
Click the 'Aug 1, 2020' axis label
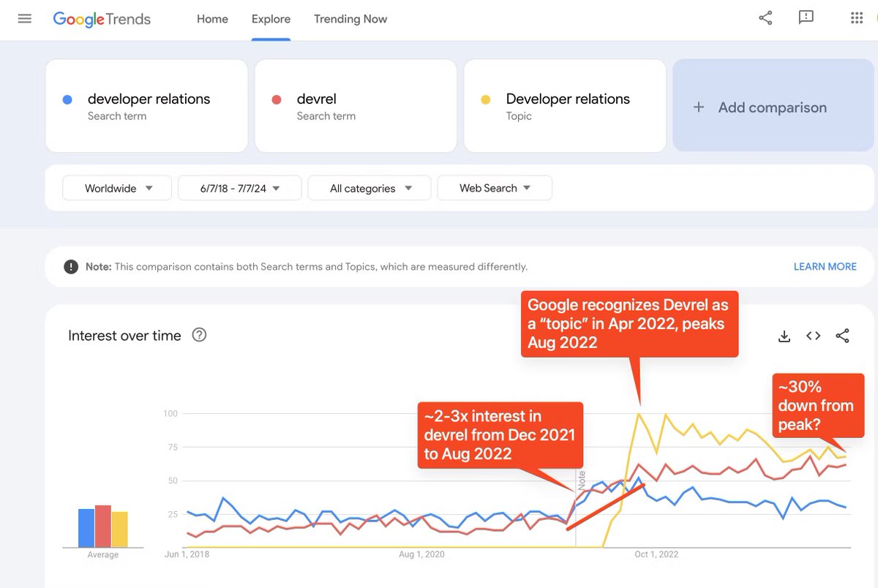[421, 554]
